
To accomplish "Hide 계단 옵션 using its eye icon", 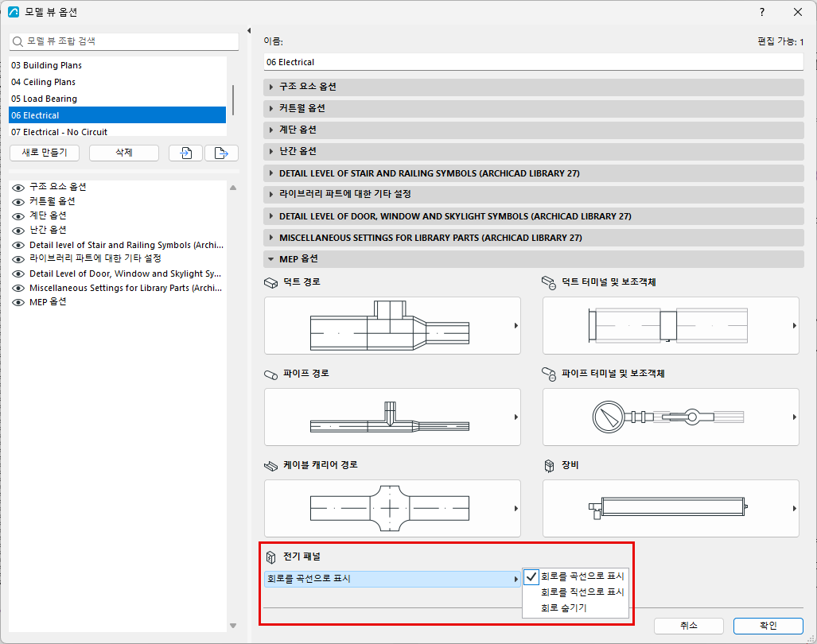I will (x=18, y=216).
